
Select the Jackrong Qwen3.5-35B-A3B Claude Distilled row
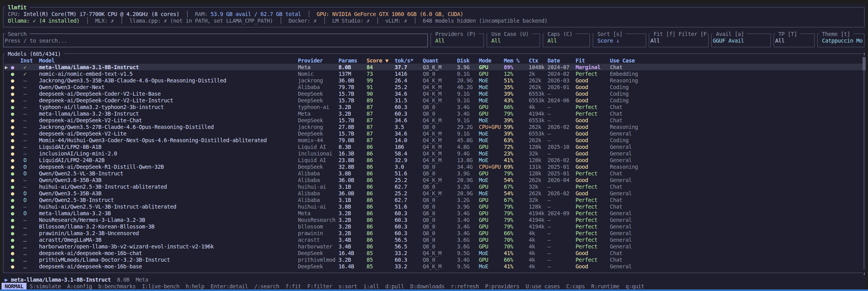pyautogui.click(x=433, y=80)
